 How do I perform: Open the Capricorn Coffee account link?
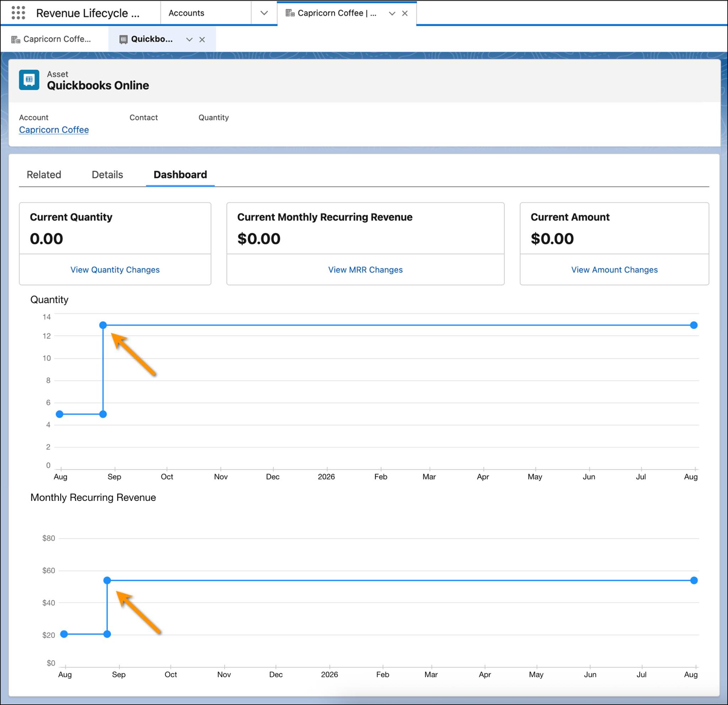(54, 130)
